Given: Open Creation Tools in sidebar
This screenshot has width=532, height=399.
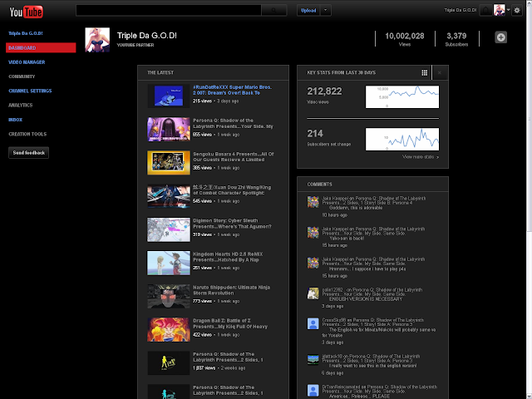Looking at the screenshot, I should 27,134.
